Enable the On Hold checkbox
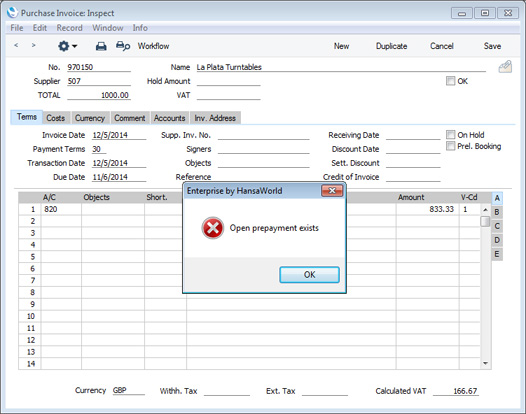Screen dimensions: 526x414 pos(450,135)
